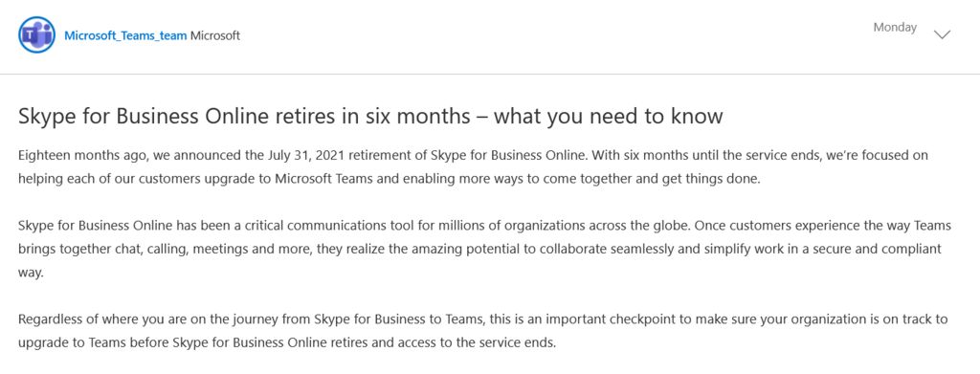The image size is (980, 374).
Task: Click the Microsoft label beside author name
Action: [x=215, y=35]
